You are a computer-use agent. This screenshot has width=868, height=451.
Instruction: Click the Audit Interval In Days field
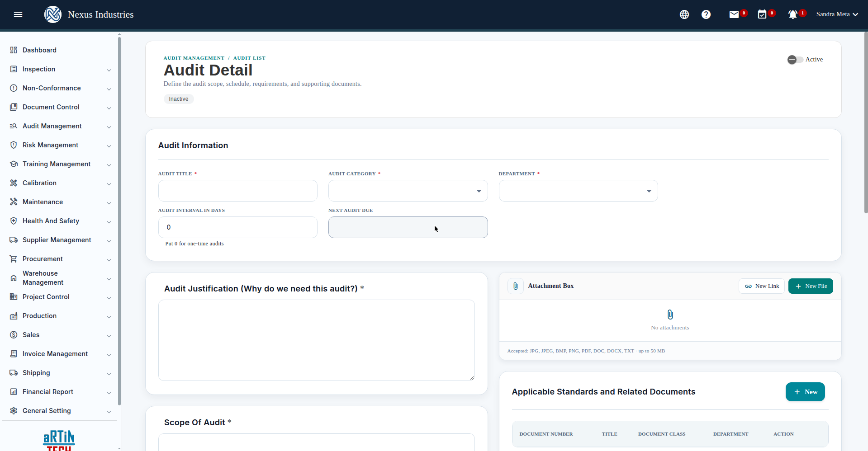(x=238, y=227)
